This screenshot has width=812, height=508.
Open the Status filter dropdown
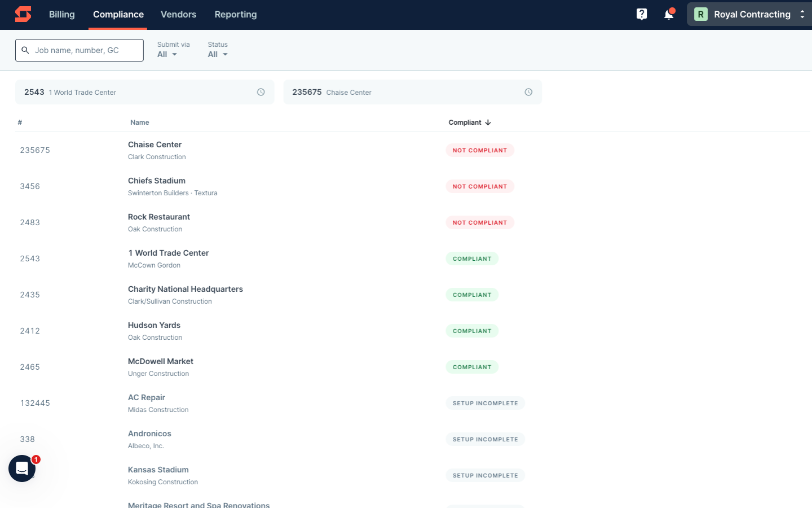(217, 54)
